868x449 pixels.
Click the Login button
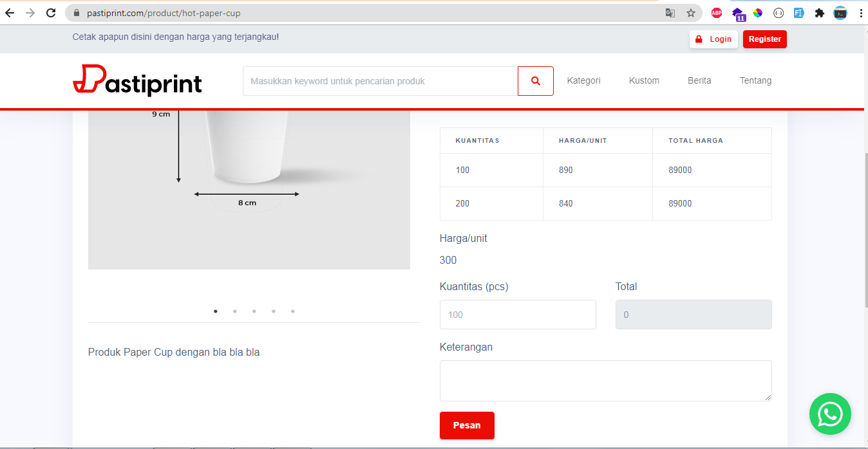(713, 39)
